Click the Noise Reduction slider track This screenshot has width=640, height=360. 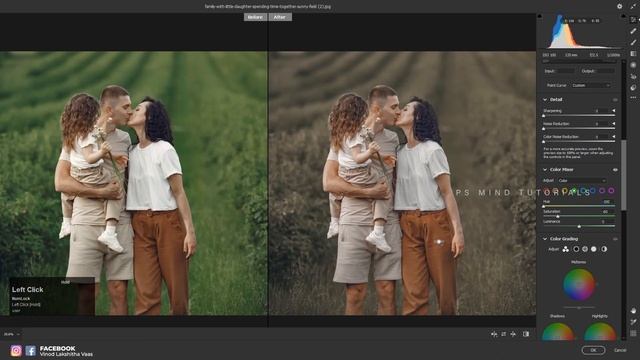click(579, 129)
